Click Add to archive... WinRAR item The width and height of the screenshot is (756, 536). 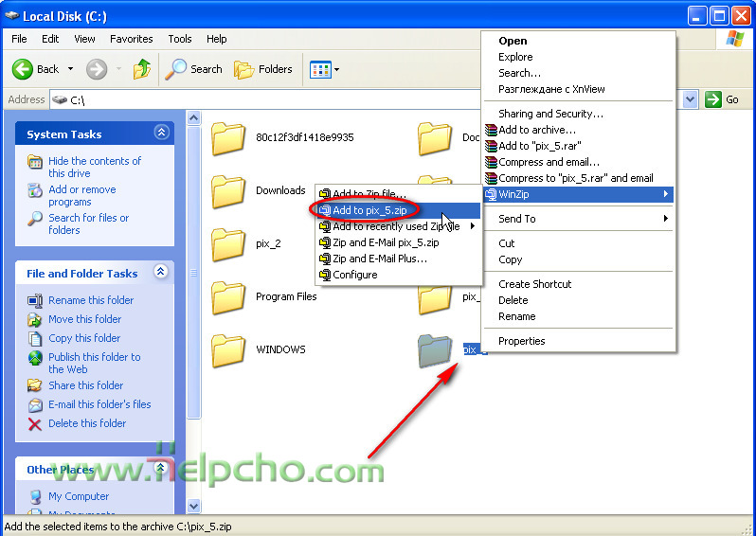point(579,130)
